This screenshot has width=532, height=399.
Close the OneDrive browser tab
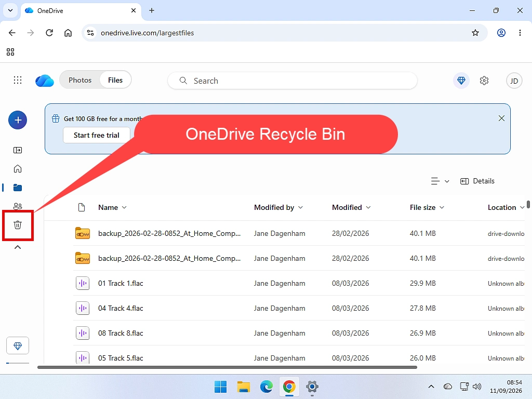(134, 10)
